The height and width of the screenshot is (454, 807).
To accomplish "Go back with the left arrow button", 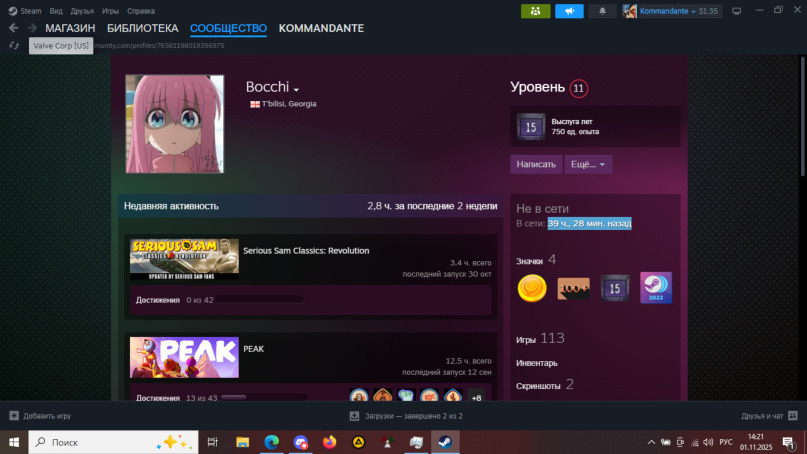I will 14,28.
